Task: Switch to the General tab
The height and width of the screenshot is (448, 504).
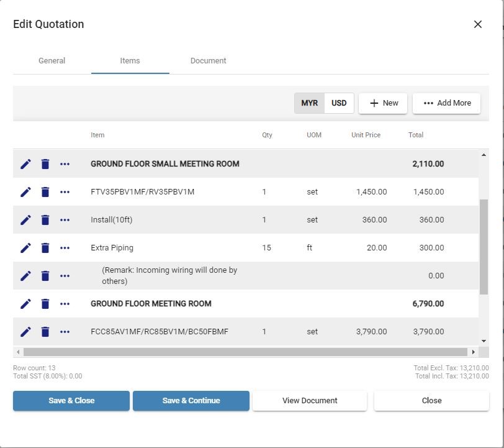Action: tap(52, 60)
